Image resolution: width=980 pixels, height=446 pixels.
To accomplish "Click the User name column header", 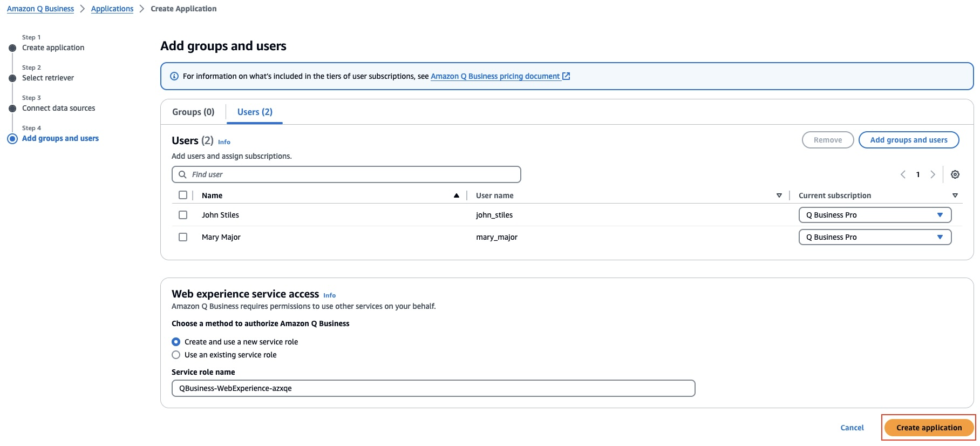I will (x=495, y=195).
